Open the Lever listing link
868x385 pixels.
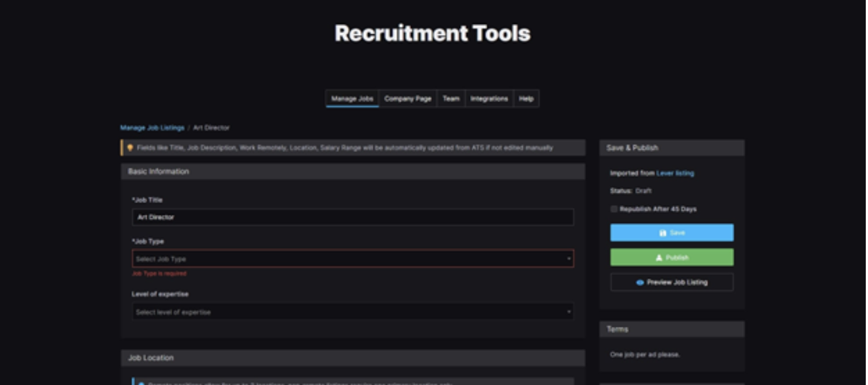[x=675, y=173]
